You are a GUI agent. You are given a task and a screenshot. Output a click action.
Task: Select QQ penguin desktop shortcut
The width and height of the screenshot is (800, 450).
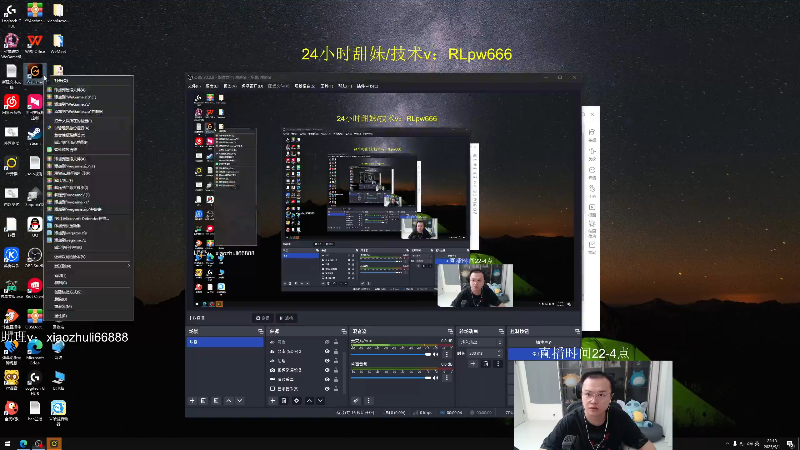(35, 227)
